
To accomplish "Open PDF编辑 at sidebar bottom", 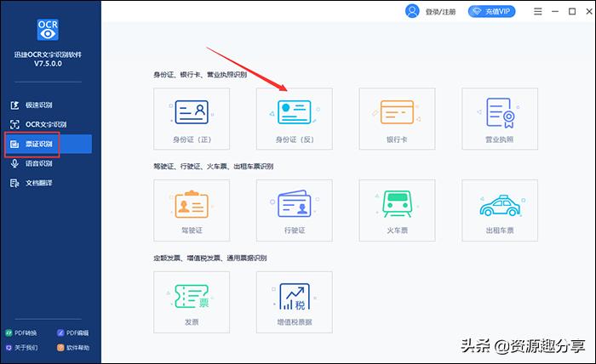I will (72, 333).
